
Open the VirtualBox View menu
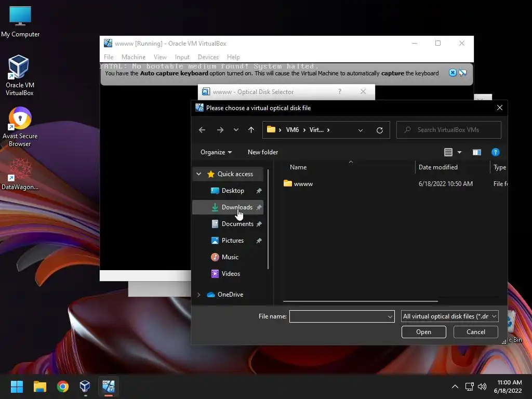[160, 57]
